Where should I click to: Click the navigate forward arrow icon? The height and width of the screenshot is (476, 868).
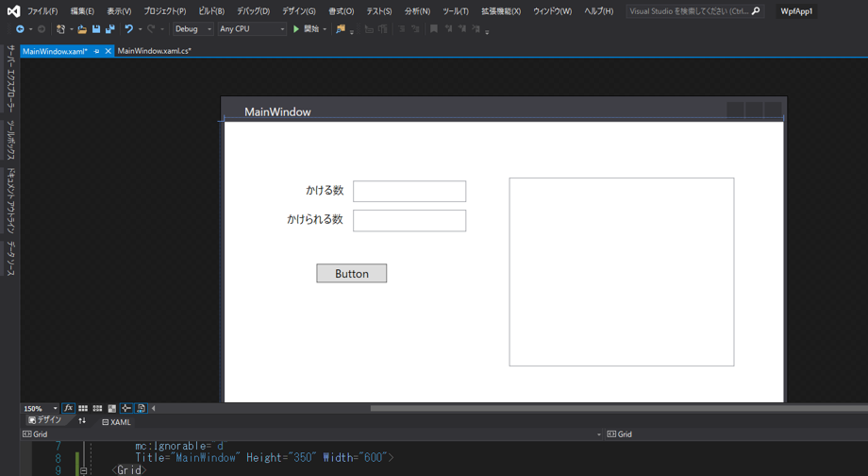[41, 29]
